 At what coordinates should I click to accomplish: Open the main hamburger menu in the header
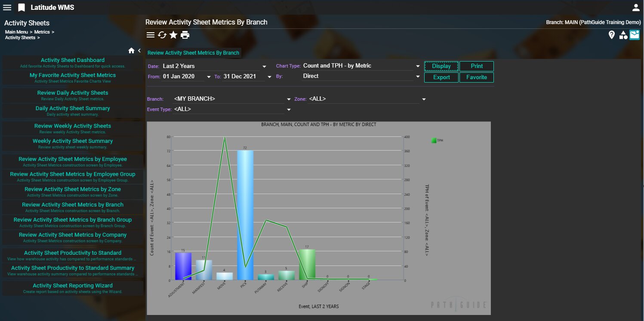click(x=7, y=7)
